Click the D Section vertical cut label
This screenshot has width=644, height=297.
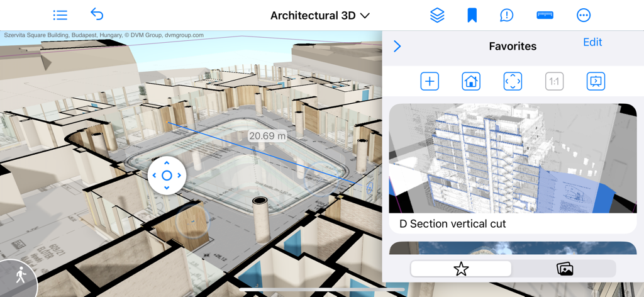tap(453, 224)
